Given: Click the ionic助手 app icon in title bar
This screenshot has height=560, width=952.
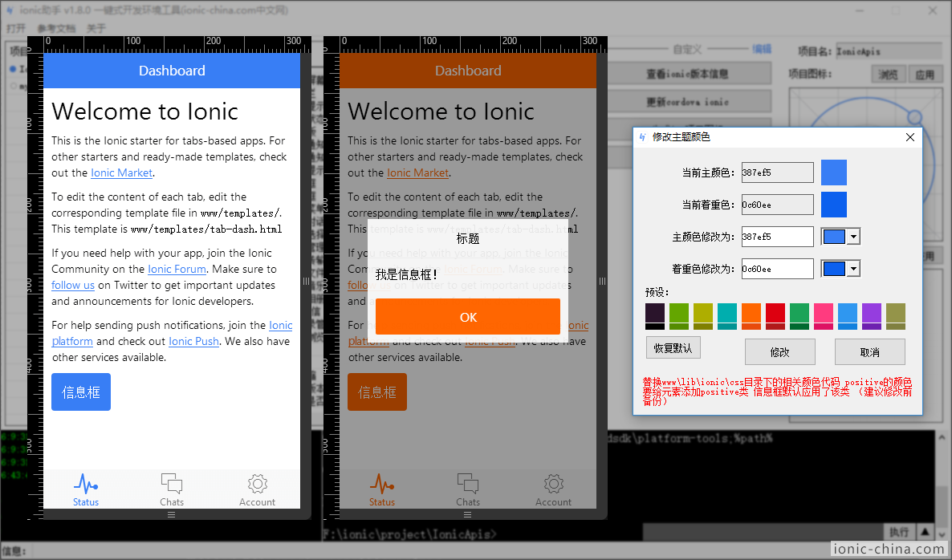Looking at the screenshot, I should [10, 10].
